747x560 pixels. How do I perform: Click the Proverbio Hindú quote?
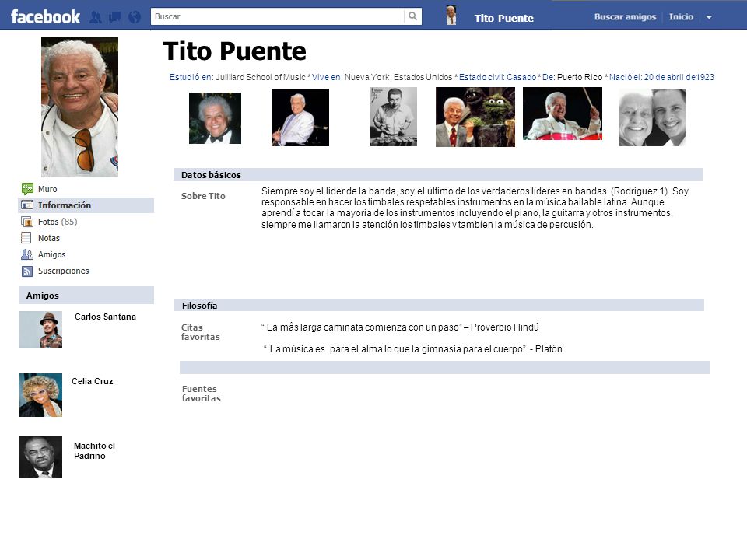400,327
